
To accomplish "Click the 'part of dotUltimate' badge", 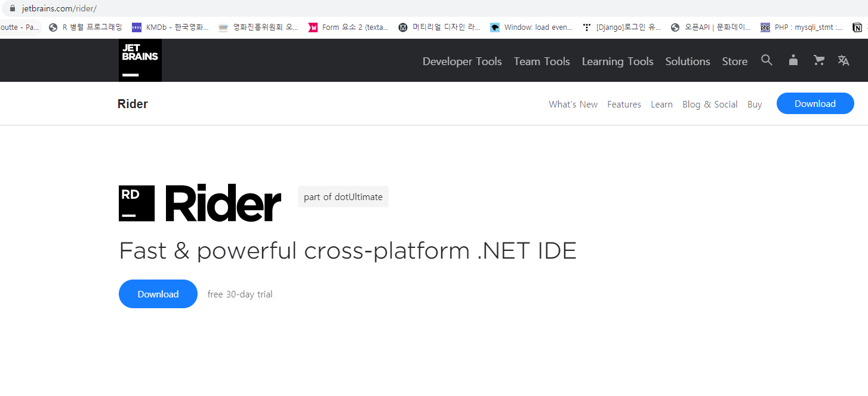I will click(343, 197).
